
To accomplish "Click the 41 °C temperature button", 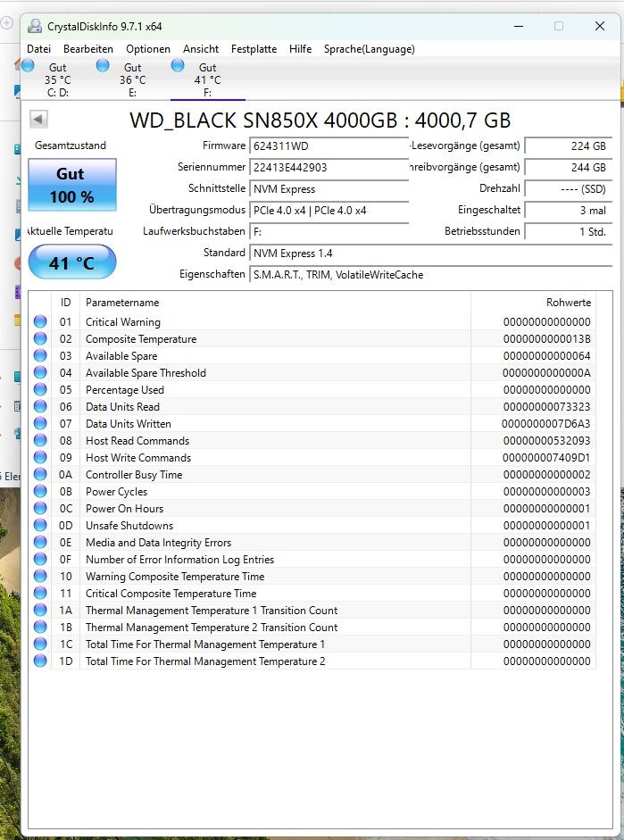I will [71, 262].
